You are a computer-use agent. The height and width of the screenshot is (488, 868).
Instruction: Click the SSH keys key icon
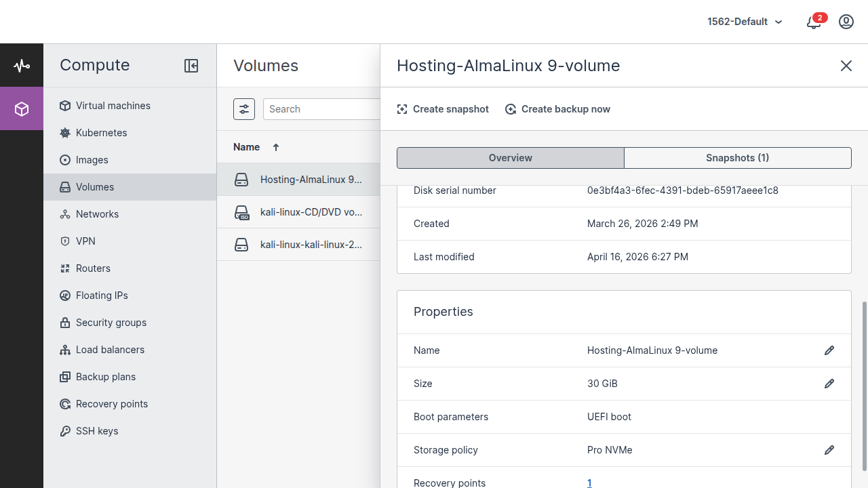[x=65, y=431]
